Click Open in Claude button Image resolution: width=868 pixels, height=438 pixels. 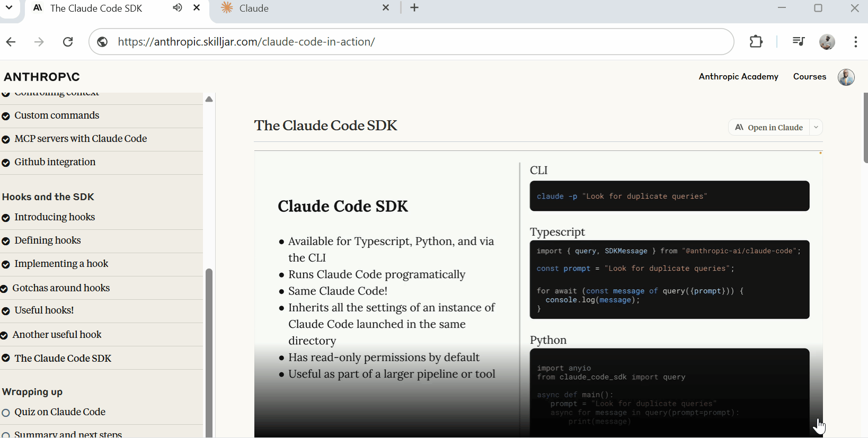click(x=769, y=128)
